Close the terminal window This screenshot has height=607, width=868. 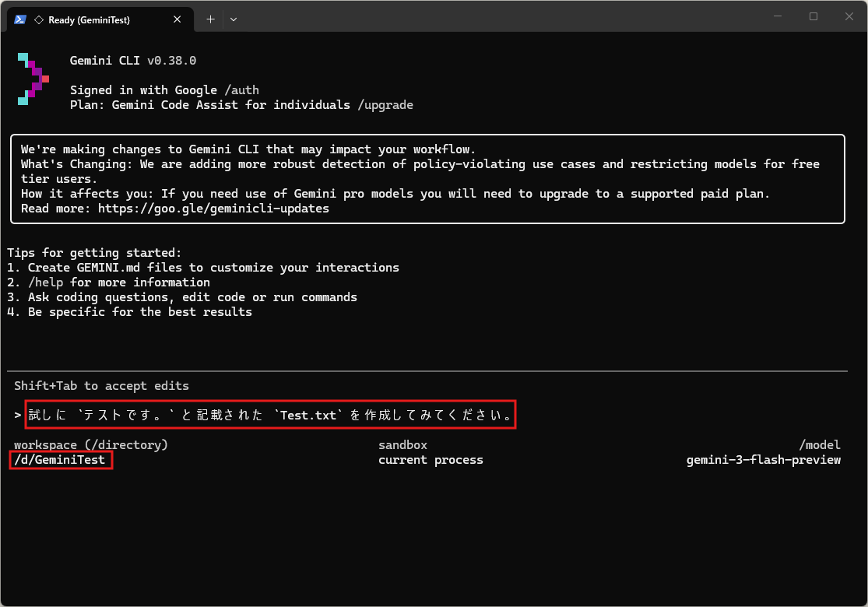pos(849,16)
